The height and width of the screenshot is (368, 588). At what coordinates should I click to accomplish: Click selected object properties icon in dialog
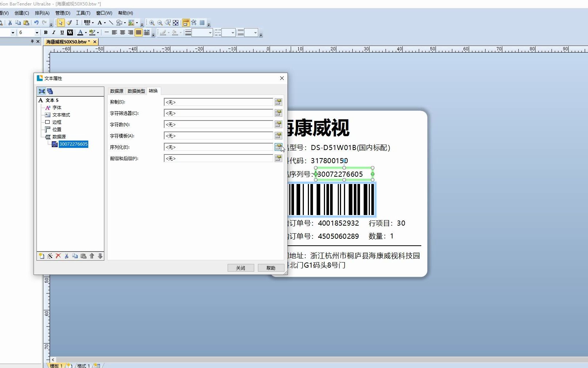pos(42,91)
